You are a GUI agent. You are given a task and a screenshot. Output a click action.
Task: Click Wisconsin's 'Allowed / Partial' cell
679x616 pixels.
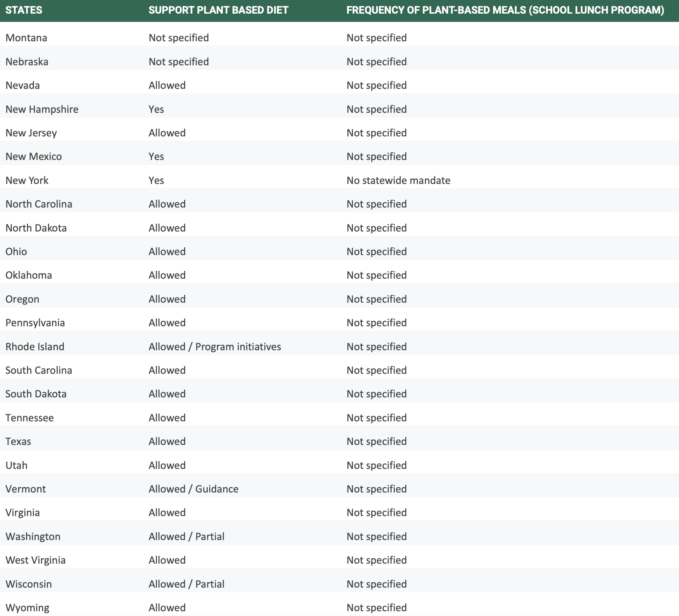[x=186, y=584]
